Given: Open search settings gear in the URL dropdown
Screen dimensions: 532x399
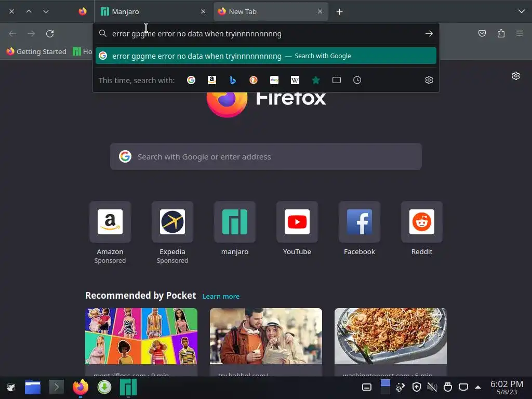Looking at the screenshot, I should click(429, 80).
